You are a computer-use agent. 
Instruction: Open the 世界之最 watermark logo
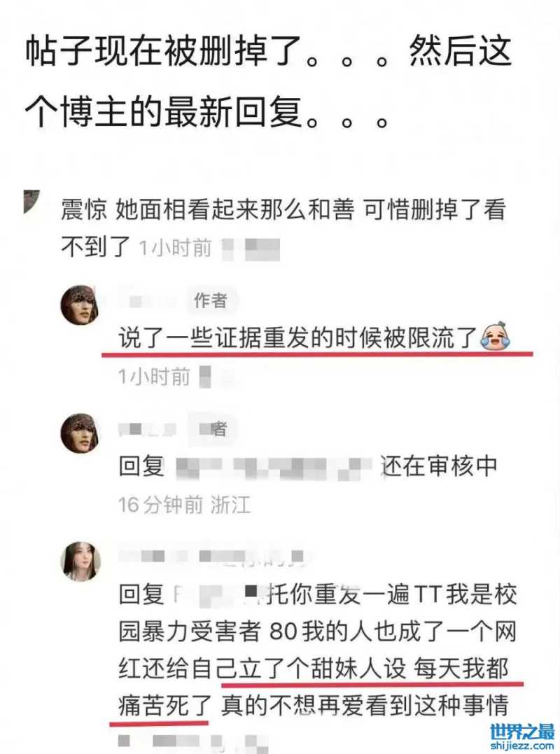pyautogui.click(x=521, y=732)
